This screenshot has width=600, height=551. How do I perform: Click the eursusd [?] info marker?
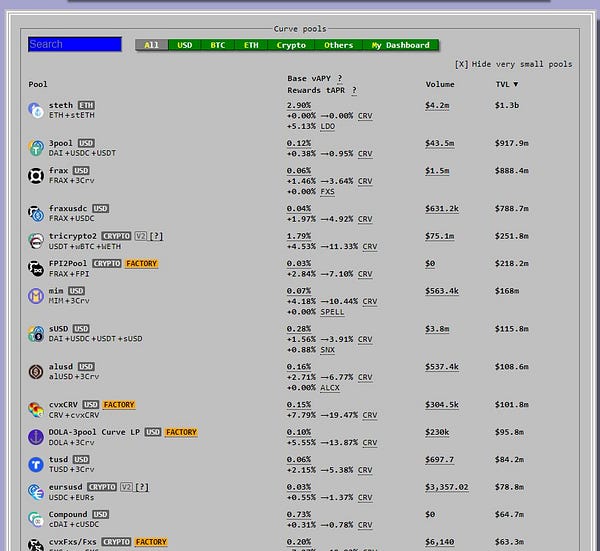pyautogui.click(x=142, y=487)
